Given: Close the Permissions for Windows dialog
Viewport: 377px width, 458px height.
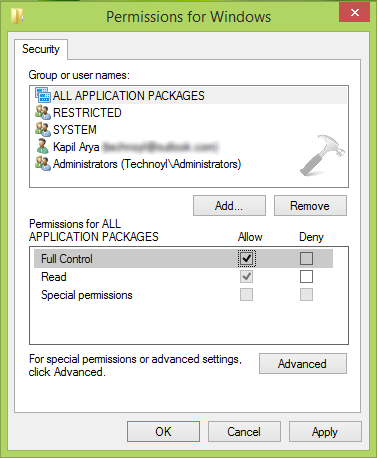Looking at the screenshot, I should [x=355, y=12].
